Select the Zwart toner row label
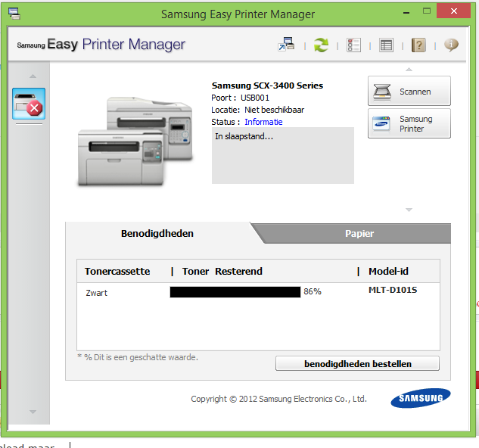This screenshot has width=479, height=448. [x=97, y=293]
